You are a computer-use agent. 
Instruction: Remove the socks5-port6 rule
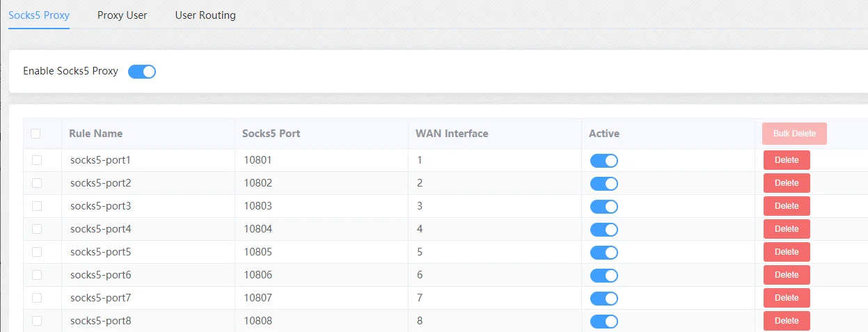(x=787, y=275)
